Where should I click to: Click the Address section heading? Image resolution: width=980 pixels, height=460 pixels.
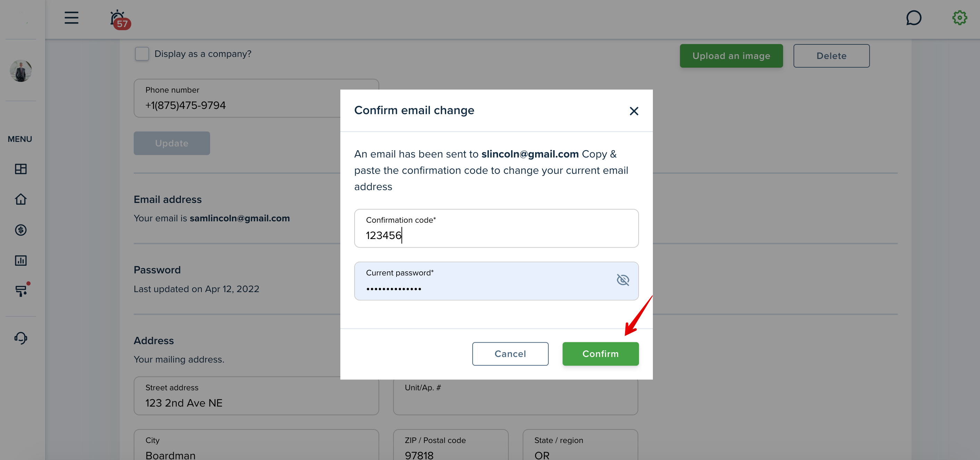click(x=154, y=341)
